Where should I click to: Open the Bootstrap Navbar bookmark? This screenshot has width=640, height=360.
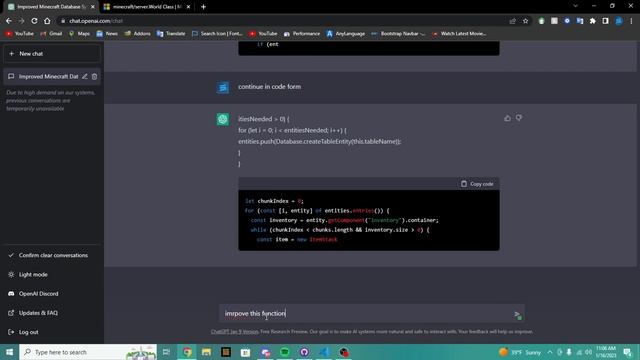[x=398, y=33]
